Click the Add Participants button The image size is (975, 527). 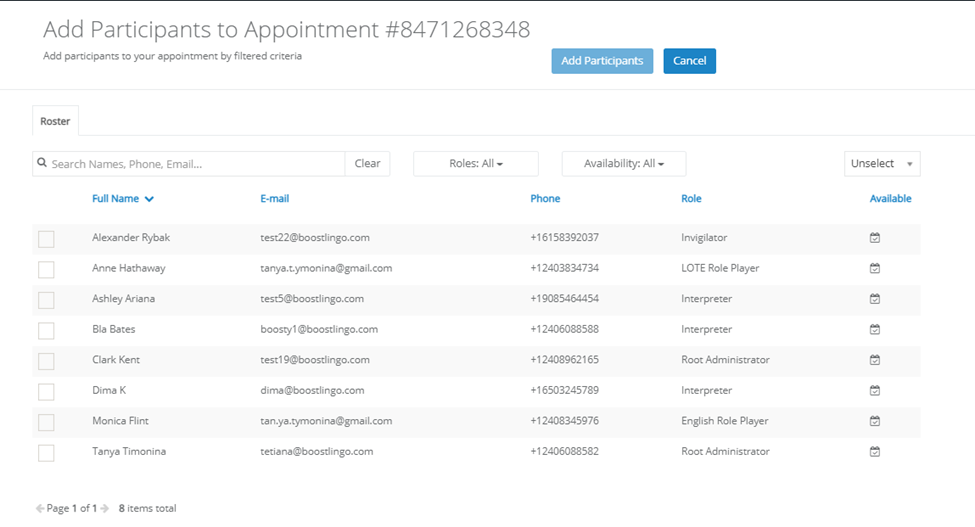click(x=602, y=61)
